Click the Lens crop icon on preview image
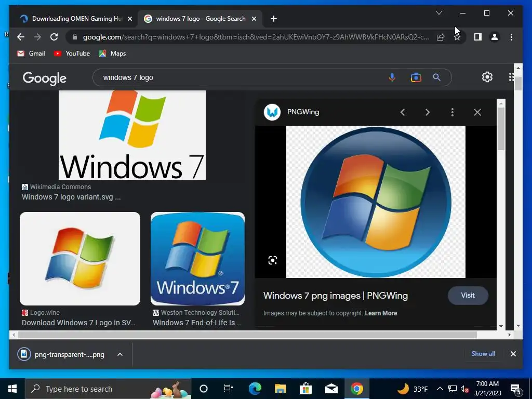 (x=273, y=260)
